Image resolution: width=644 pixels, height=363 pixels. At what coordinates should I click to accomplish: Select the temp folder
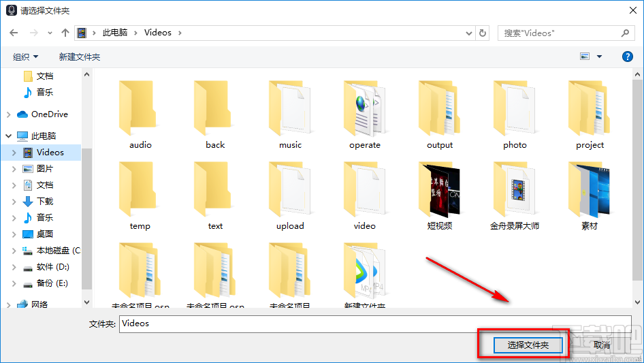(x=140, y=195)
